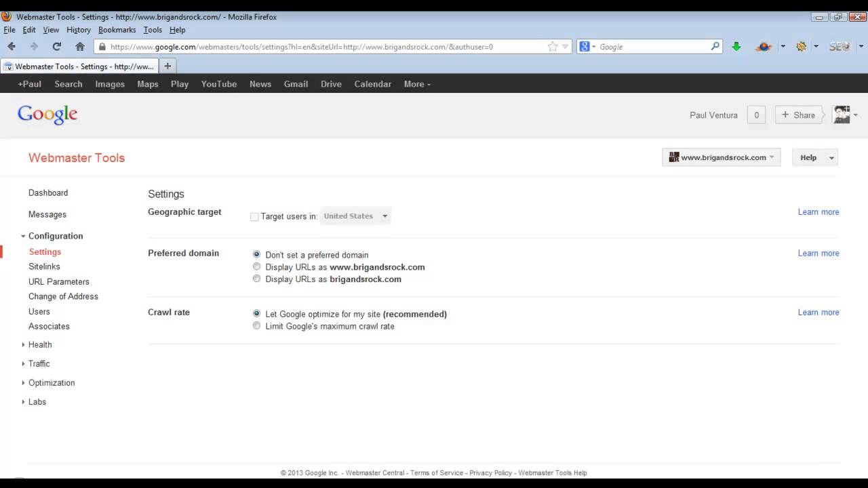Open Users in the sidebar
Image resolution: width=868 pixels, height=488 pixels.
[x=39, y=312]
